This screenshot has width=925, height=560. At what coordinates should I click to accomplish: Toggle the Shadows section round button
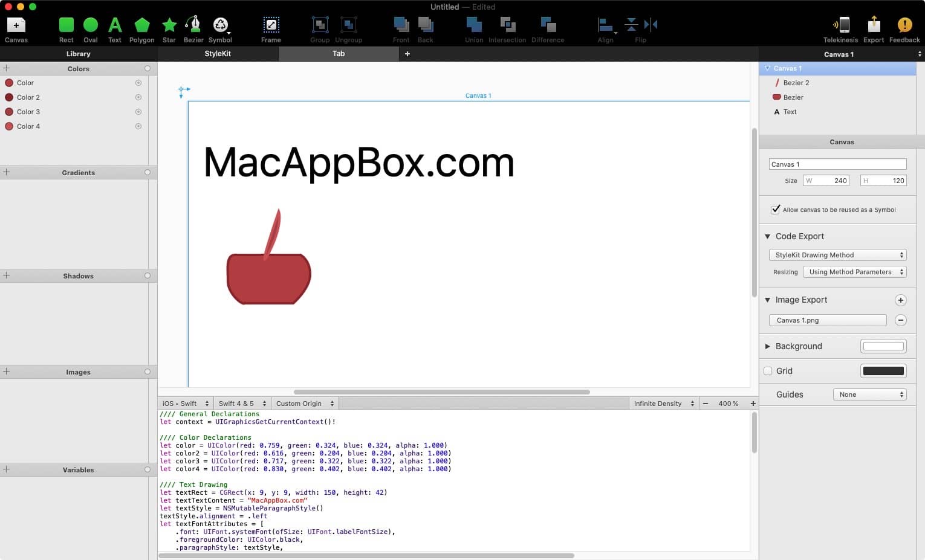[148, 275]
